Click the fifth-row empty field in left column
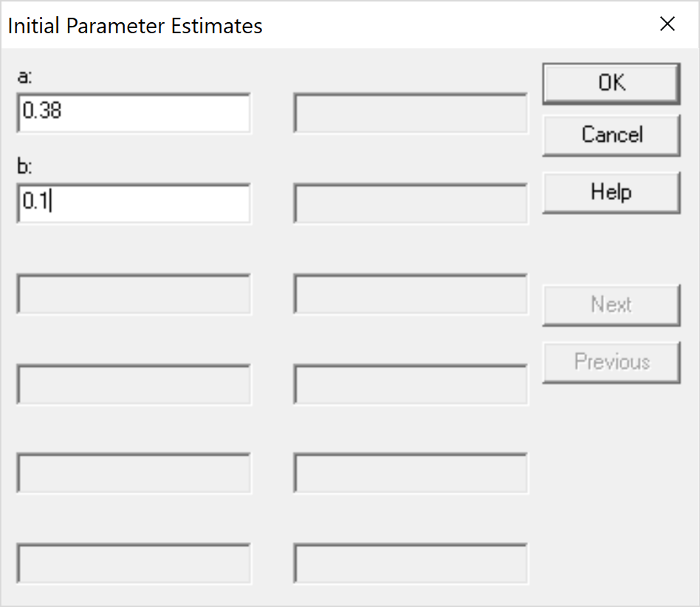The width and height of the screenshot is (700, 607). (134, 473)
